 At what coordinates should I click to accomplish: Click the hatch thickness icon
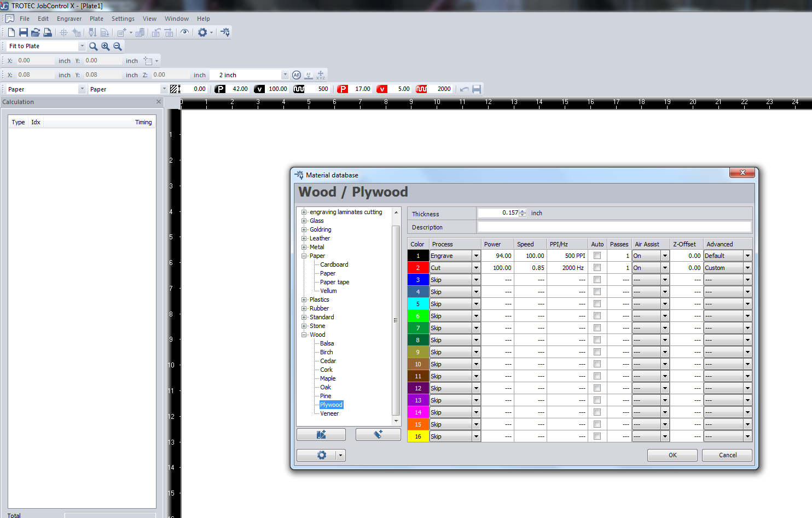coord(175,89)
